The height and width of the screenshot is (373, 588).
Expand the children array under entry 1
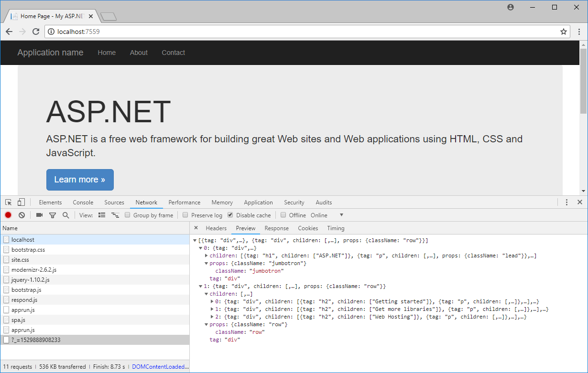pos(207,294)
